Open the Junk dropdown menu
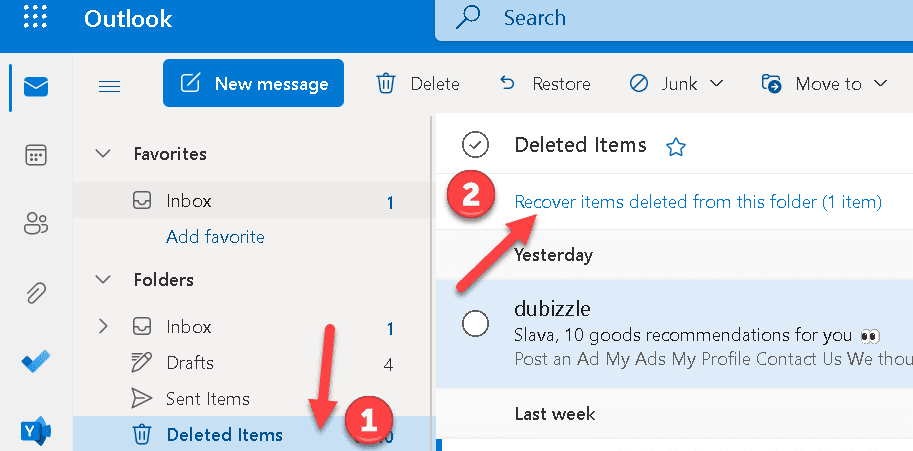The width and height of the screenshot is (913, 451). tap(716, 84)
